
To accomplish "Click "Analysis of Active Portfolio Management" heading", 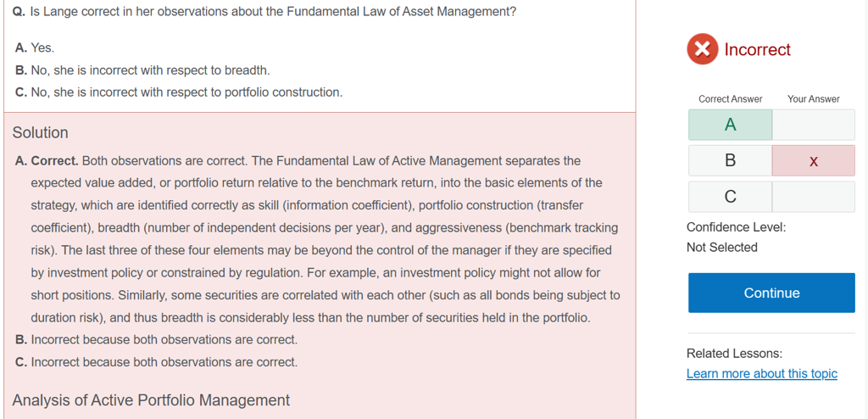I will point(151,400).
